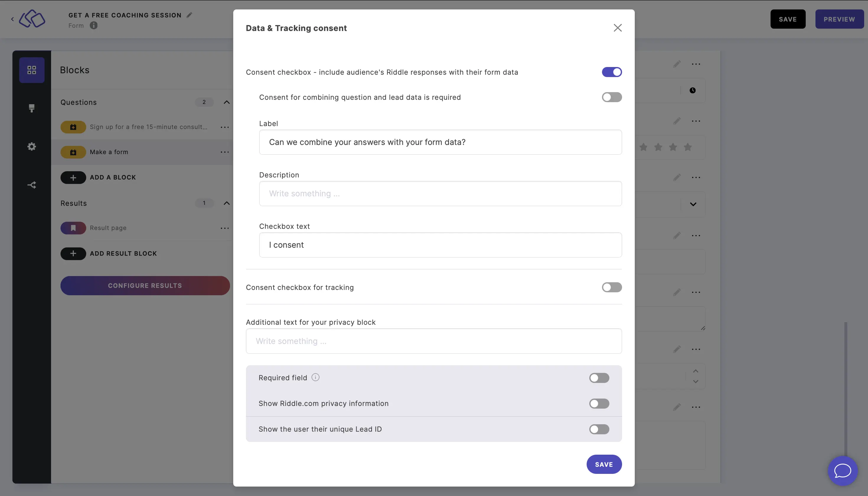This screenshot has height=496, width=868.
Task: Click the three-dot menu next to Make a form
Action: (223, 152)
